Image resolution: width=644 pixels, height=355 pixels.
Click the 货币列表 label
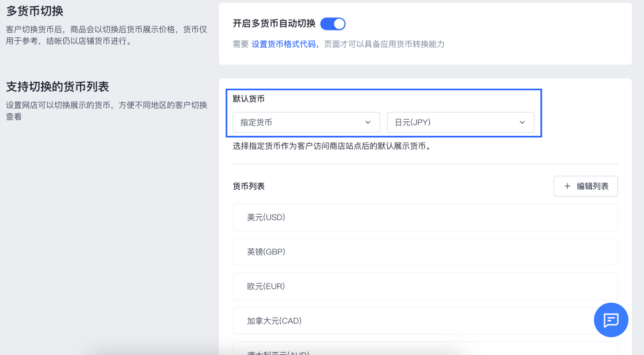coord(249,186)
